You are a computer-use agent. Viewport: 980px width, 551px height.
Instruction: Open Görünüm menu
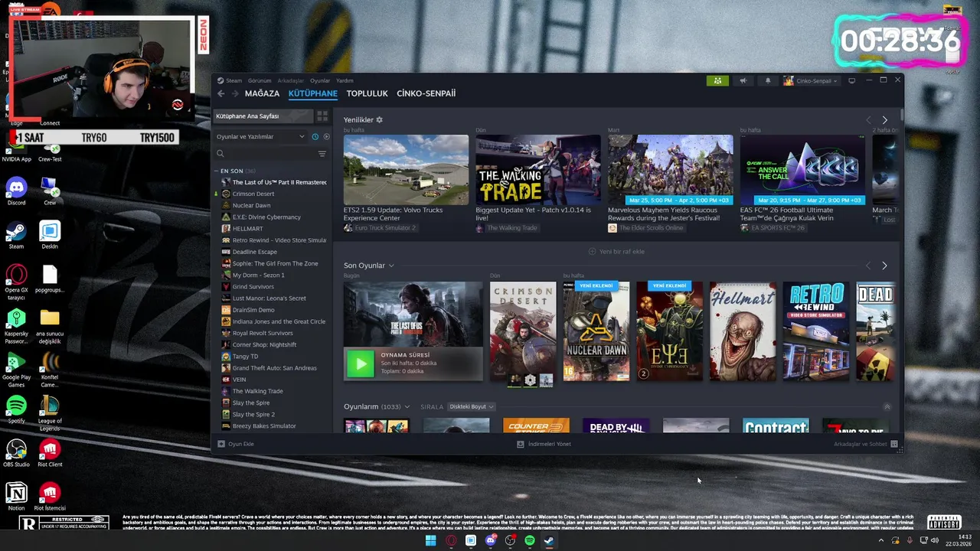coord(260,80)
